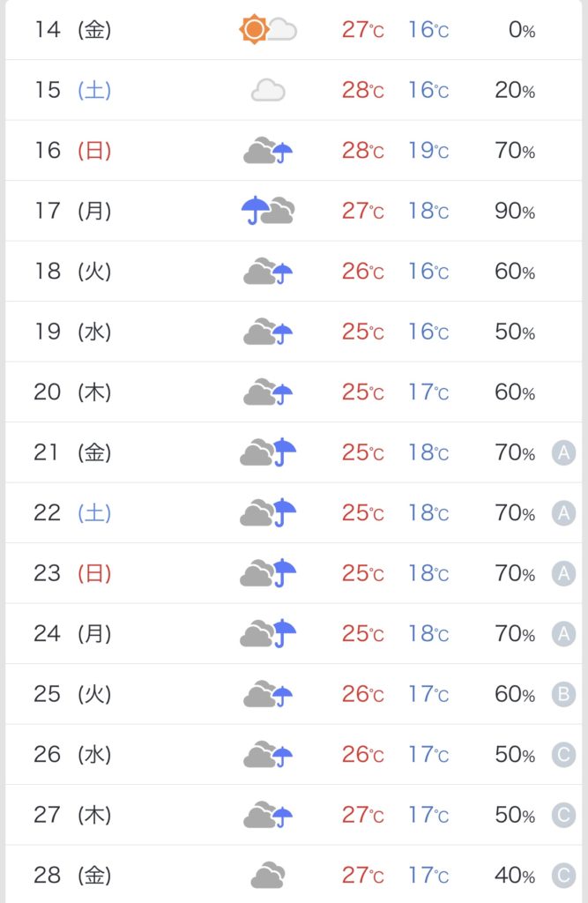Viewport: 588px width, 903px height.
Task: Tap the reliability A badge on day 21
Action: pyautogui.click(x=564, y=452)
